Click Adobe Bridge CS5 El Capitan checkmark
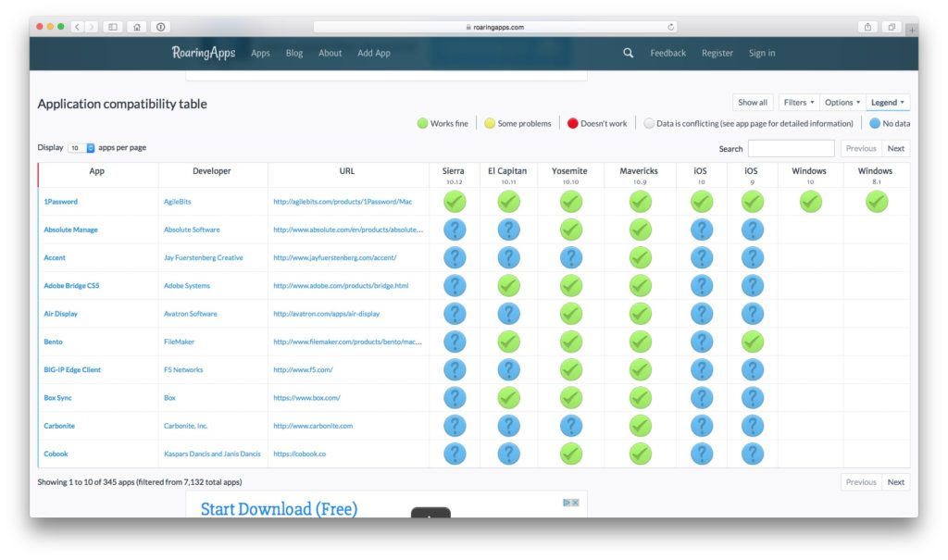Viewport: 948px width, 560px height. [x=508, y=285]
